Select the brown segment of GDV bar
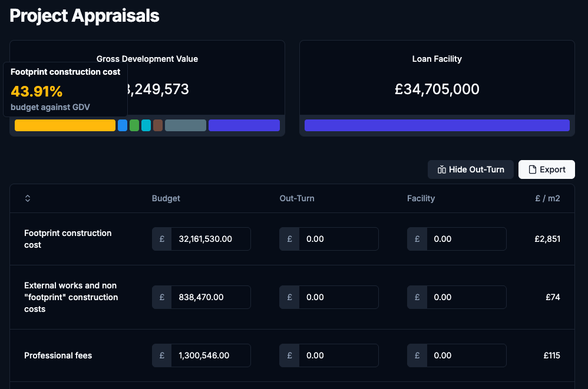The width and height of the screenshot is (588, 389). click(x=158, y=125)
